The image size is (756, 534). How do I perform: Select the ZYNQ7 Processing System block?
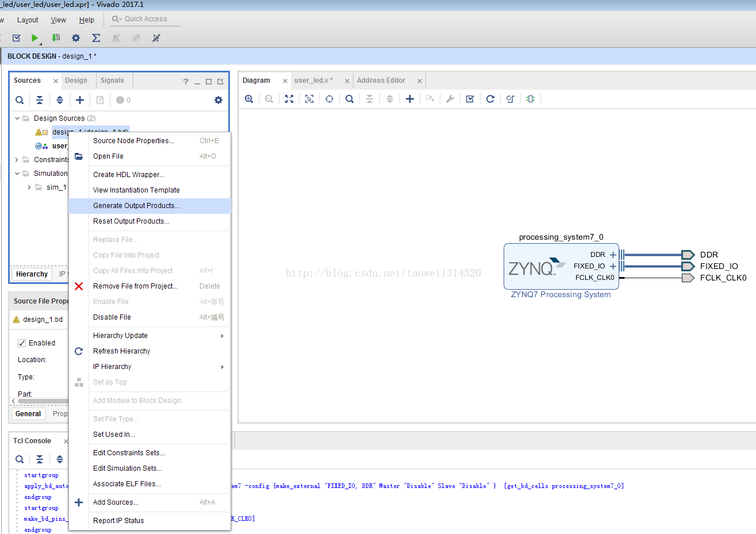[561, 267]
